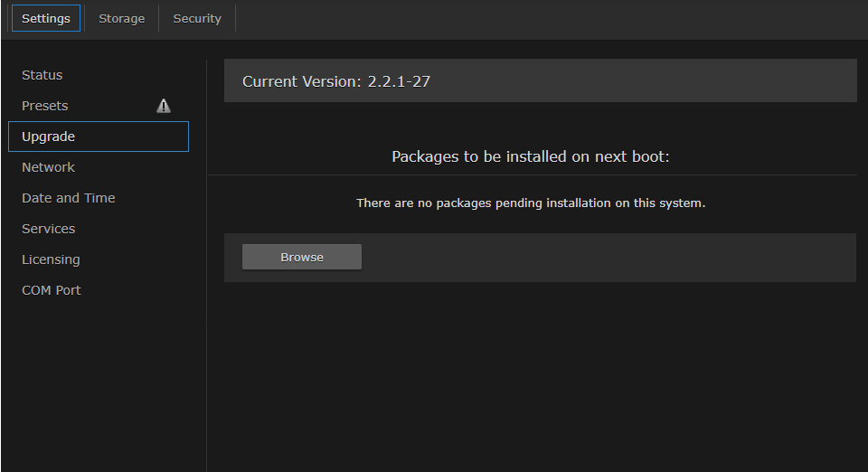
Task: Click the 'Packages to be installed' heading
Action: [531, 156]
